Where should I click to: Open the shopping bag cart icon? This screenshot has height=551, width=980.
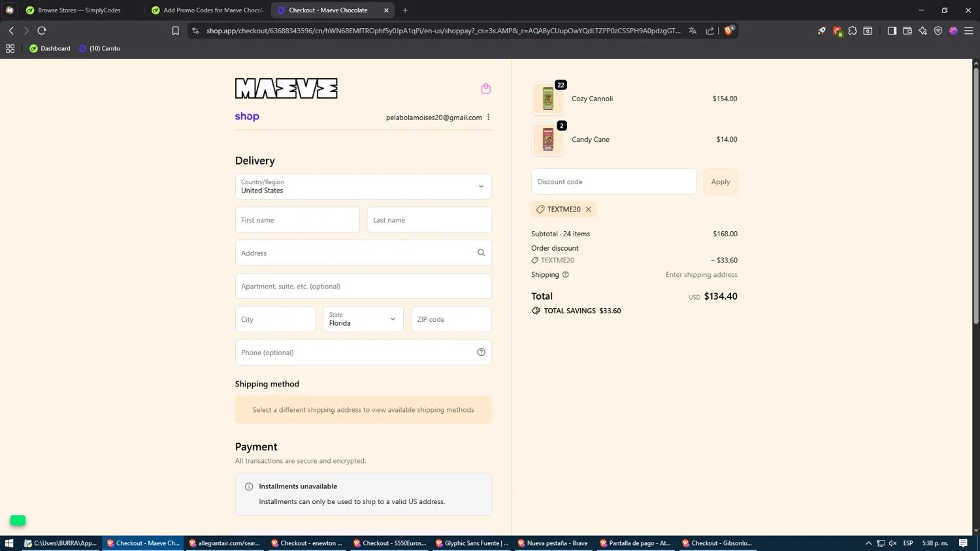[x=485, y=88]
